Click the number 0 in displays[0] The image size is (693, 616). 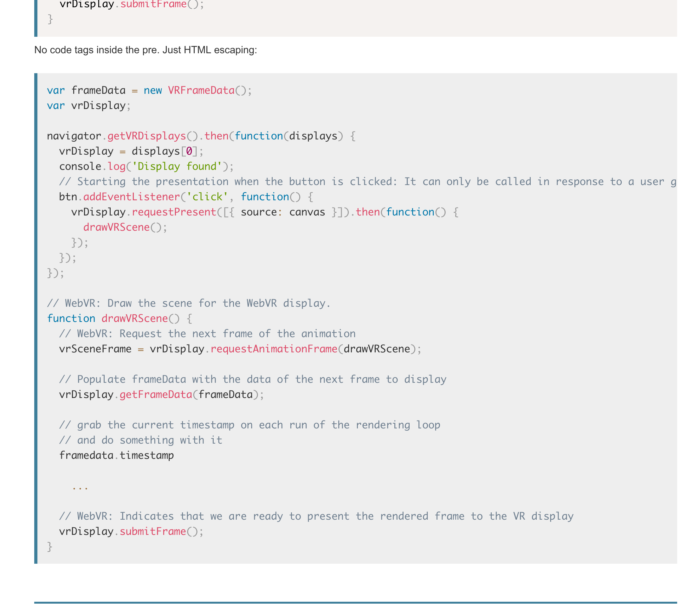pyautogui.click(x=189, y=151)
